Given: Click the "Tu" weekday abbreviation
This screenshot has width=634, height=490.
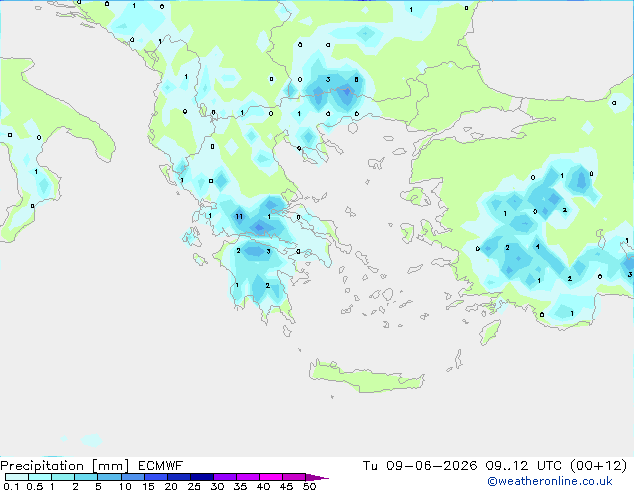Looking at the screenshot, I should tap(370, 466).
